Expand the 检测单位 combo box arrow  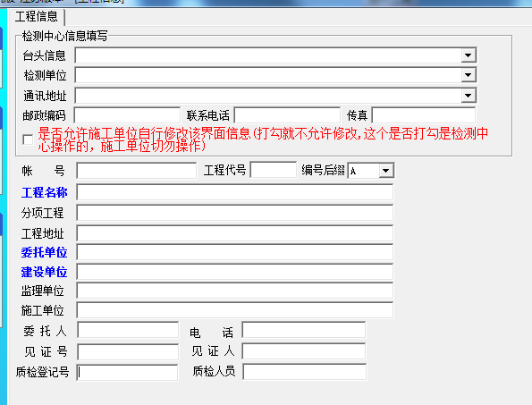[x=469, y=75]
